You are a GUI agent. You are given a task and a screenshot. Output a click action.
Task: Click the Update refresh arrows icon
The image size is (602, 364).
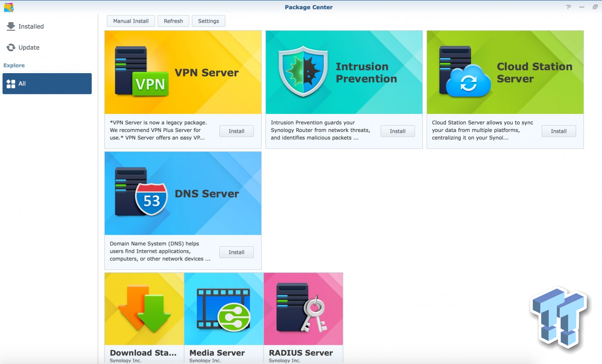coord(11,47)
